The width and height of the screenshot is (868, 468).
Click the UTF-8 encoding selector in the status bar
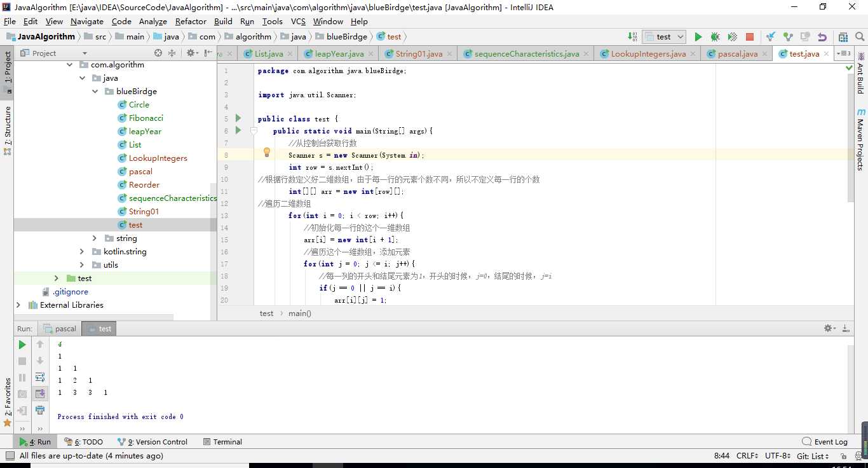[778, 456]
